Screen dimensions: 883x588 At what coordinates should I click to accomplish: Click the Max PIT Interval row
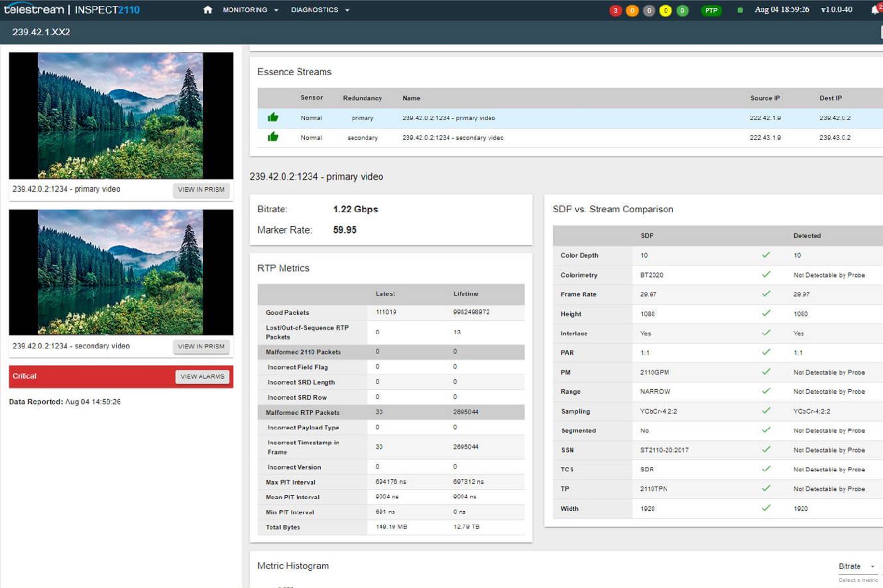point(391,482)
